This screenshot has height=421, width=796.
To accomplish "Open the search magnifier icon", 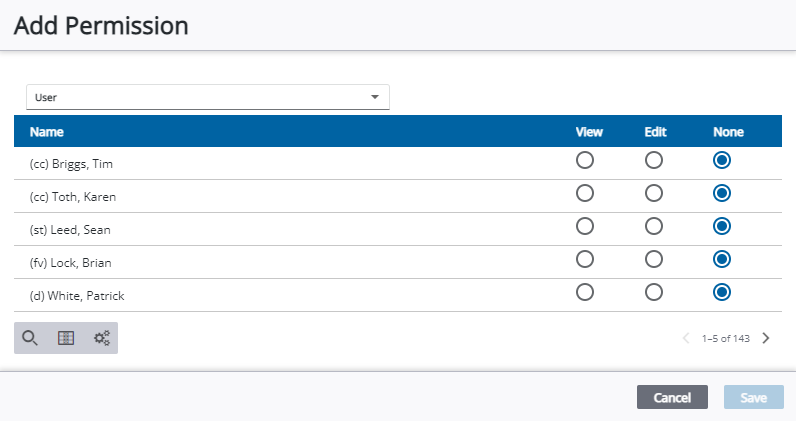I will point(30,338).
